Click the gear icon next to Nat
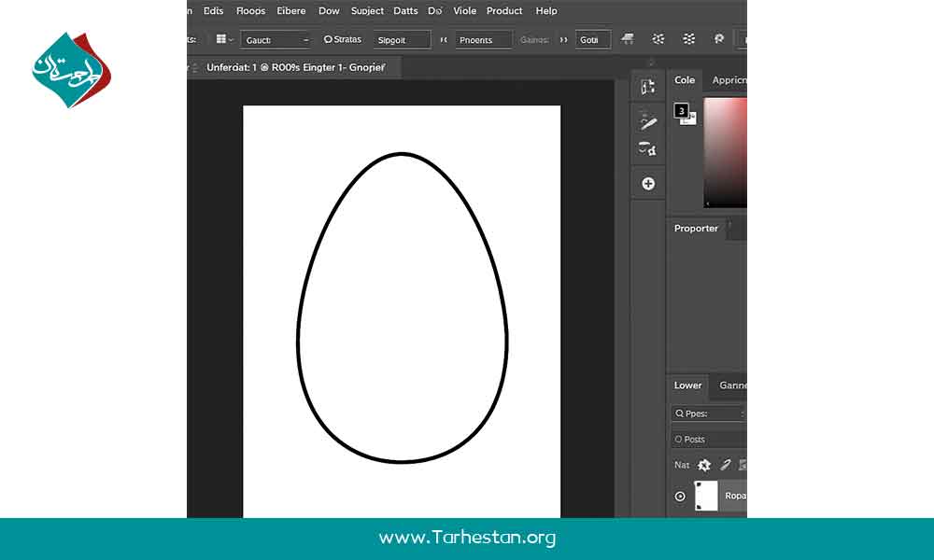 tap(704, 466)
